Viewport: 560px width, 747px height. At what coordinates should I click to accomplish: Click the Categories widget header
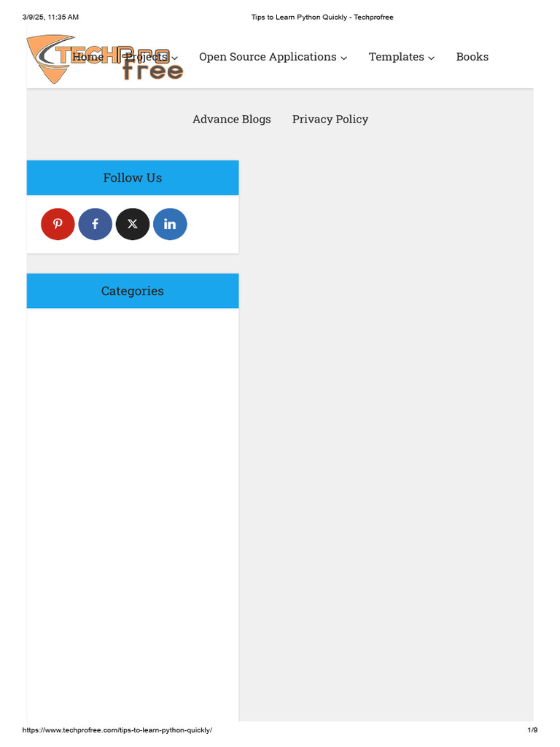(x=133, y=290)
